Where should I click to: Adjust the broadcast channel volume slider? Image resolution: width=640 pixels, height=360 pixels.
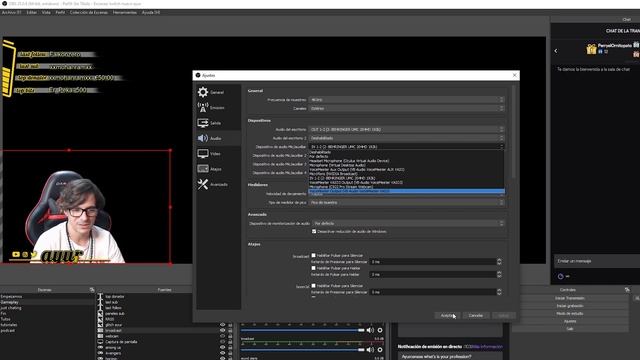[302, 350]
